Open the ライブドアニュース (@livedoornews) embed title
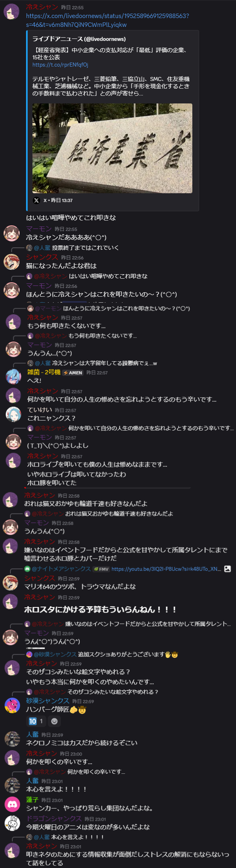This screenshot has width=236, height=868. [79, 39]
